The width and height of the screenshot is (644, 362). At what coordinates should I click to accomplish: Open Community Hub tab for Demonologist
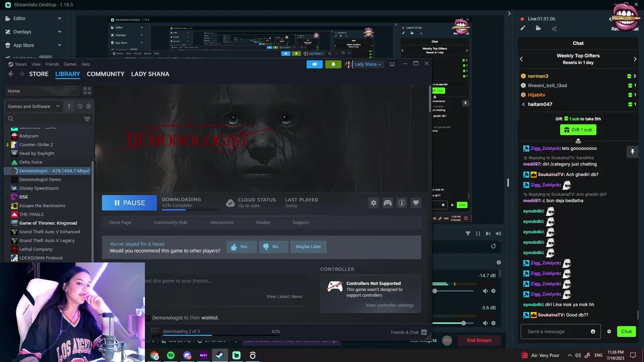[170, 222]
